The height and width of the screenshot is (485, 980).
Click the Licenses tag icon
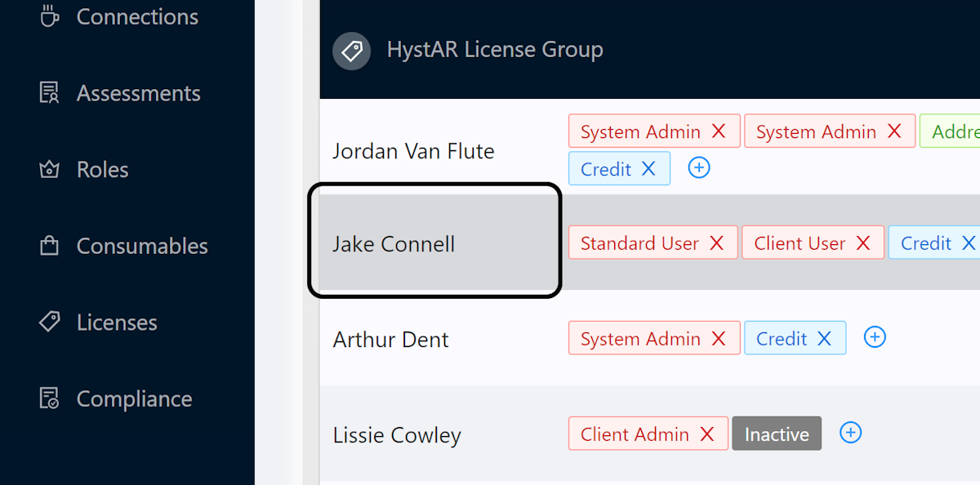pyautogui.click(x=50, y=322)
